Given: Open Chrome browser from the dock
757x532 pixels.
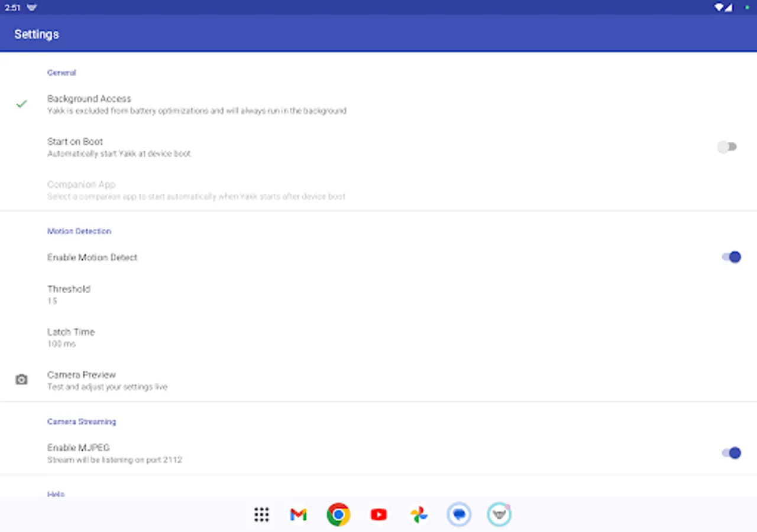Looking at the screenshot, I should 338,514.
